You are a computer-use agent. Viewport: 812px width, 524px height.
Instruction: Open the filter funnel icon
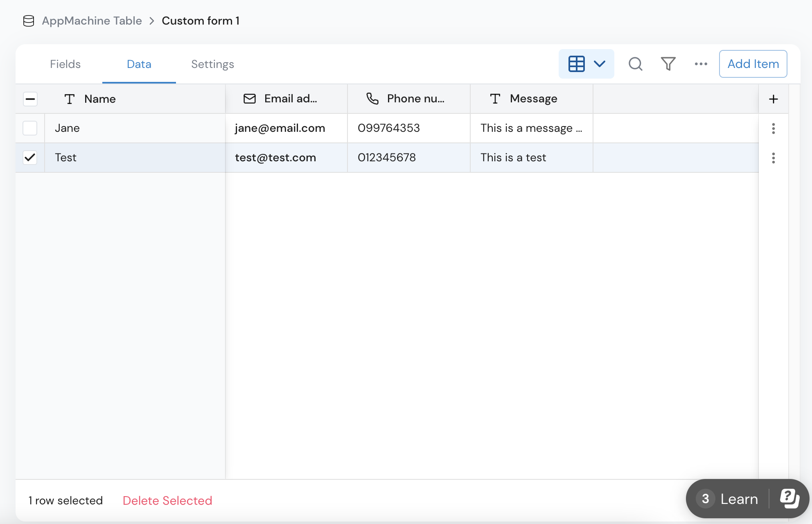pyautogui.click(x=668, y=64)
